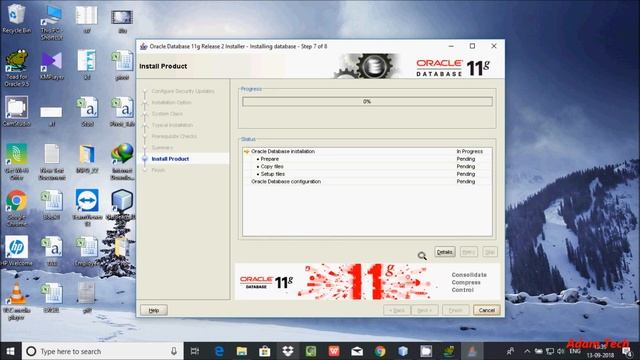Open Internet Download Manager desktop icon
Viewport: 640px width, 360px height.
click(x=122, y=162)
